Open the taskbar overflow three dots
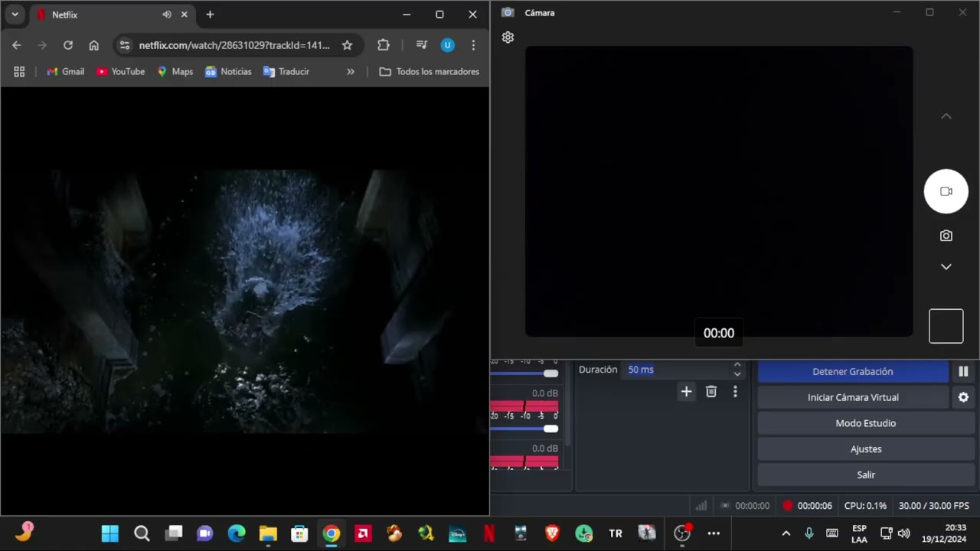This screenshot has width=980, height=551. [x=714, y=533]
